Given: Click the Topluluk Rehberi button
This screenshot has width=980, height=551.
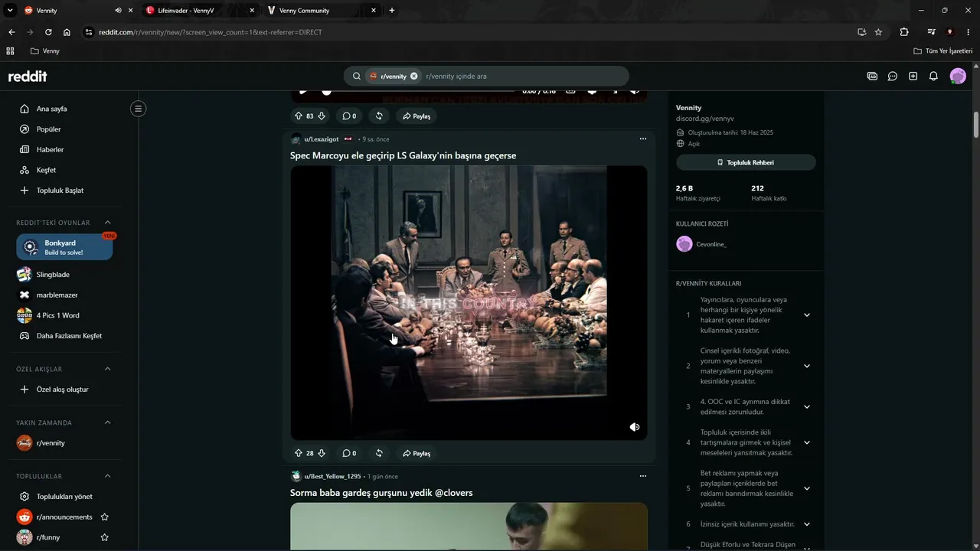Looking at the screenshot, I should 746,162.
